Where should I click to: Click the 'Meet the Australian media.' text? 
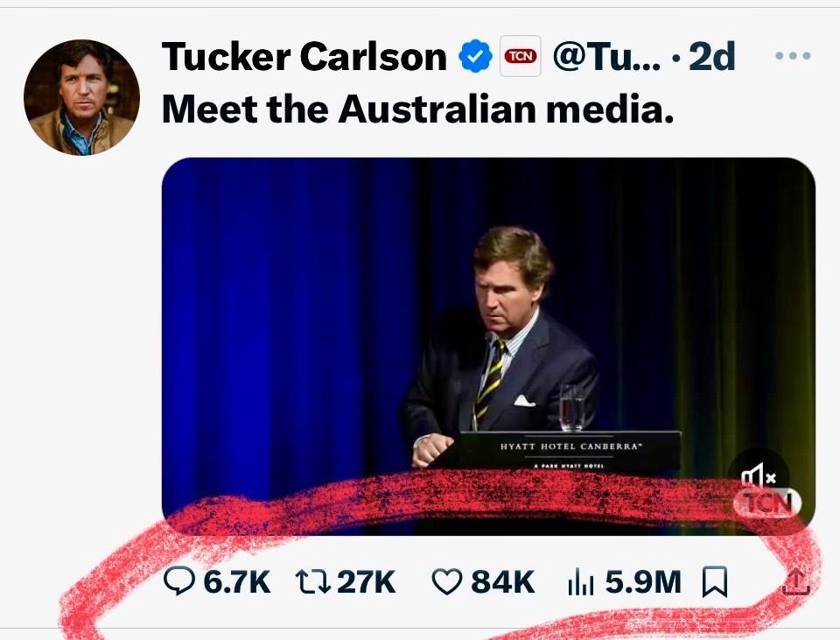pos(417,109)
